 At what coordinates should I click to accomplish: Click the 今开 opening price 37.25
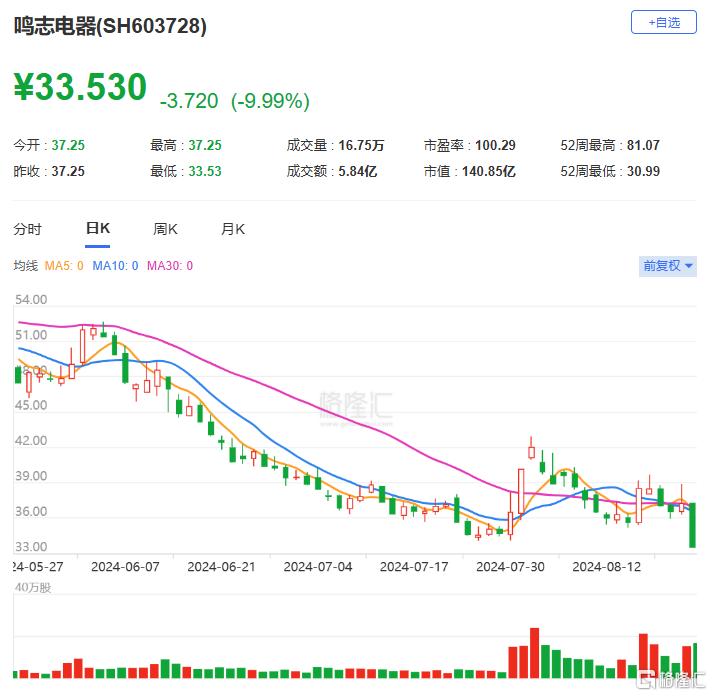[x=68, y=145]
